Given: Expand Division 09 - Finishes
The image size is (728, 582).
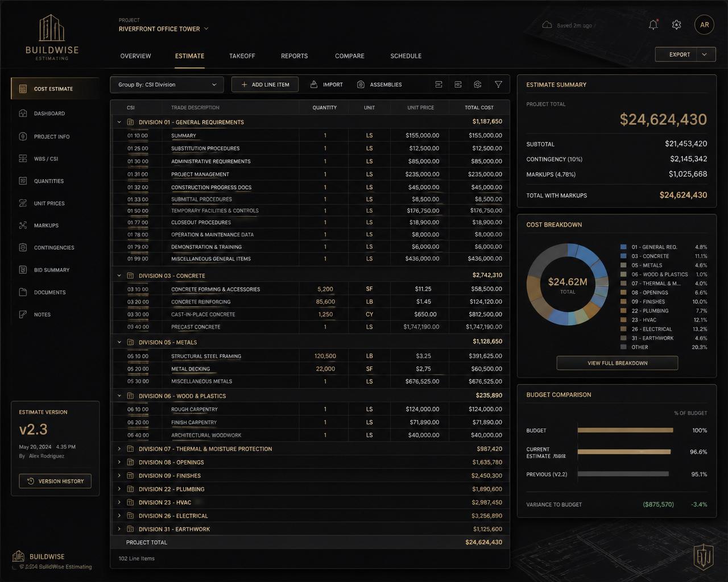Looking at the screenshot, I should (119, 476).
